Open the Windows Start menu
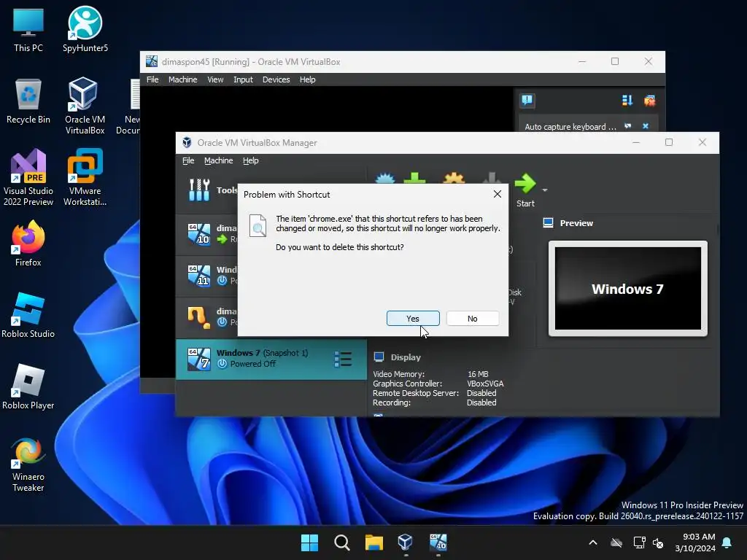Image resolution: width=747 pixels, height=560 pixels. click(309, 542)
